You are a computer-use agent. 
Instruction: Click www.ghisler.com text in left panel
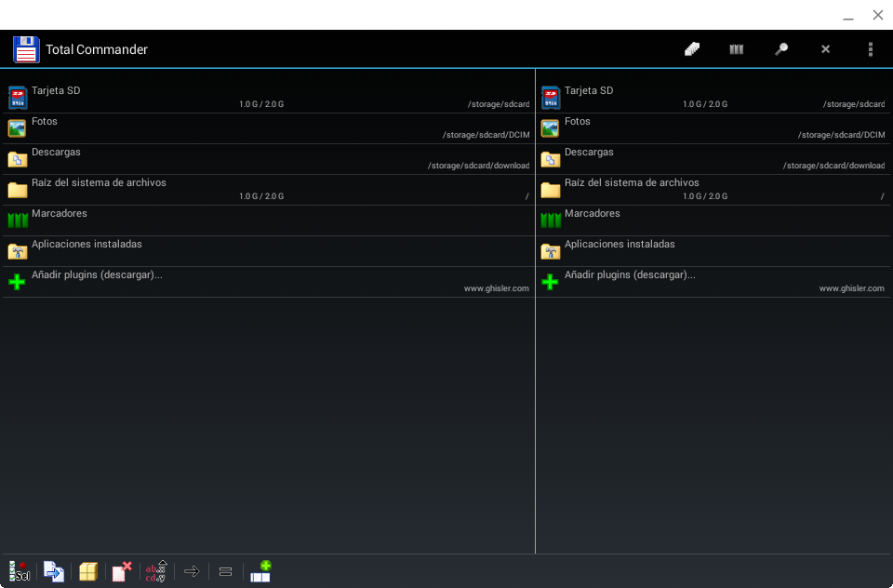(x=496, y=288)
